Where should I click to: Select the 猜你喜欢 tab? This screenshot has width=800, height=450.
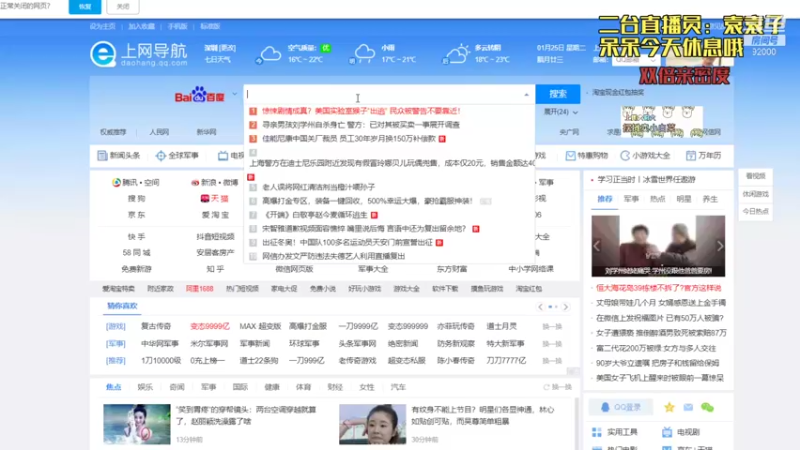pos(122,306)
